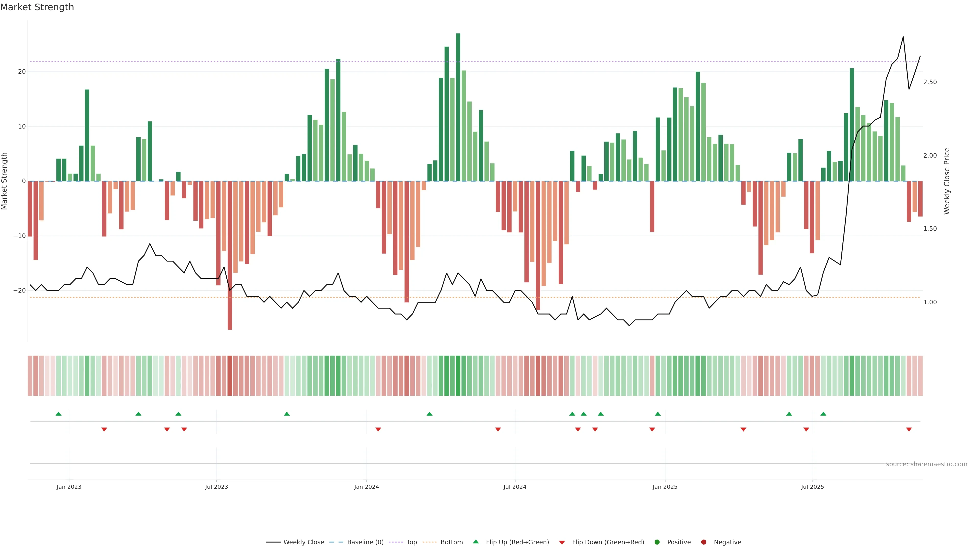The width and height of the screenshot is (980, 551).
Task: Click the Weekly Close Price axis title
Action: (x=947, y=181)
